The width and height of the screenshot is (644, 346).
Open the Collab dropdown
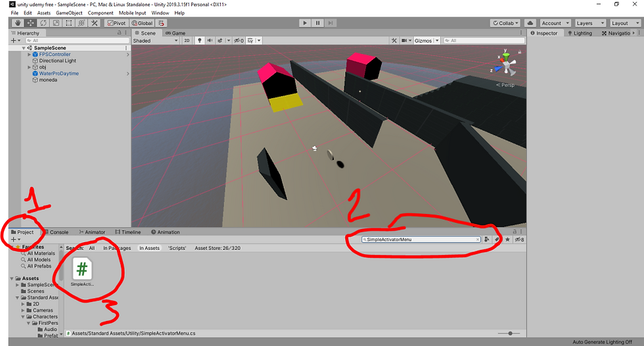click(x=505, y=23)
